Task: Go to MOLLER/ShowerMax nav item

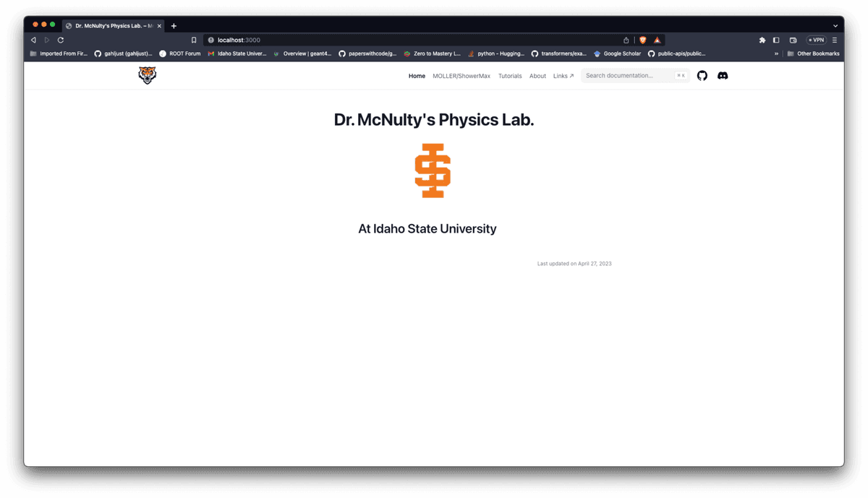Action: pyautogui.click(x=461, y=76)
